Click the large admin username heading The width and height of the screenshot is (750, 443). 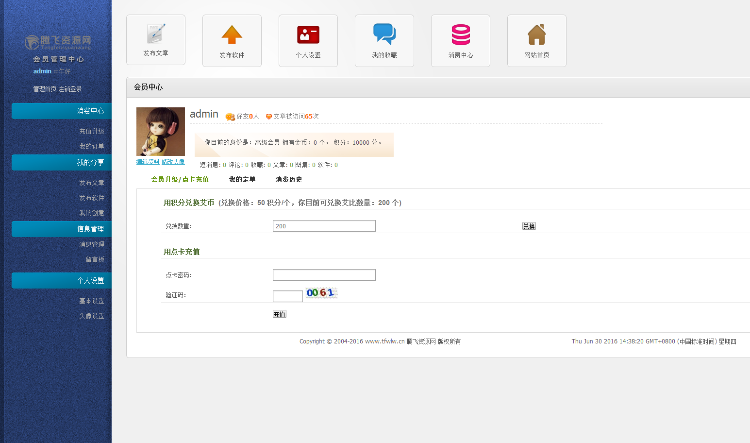tap(204, 114)
